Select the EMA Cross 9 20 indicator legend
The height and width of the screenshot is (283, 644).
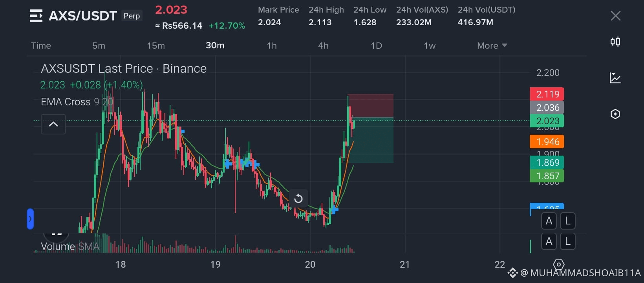[x=77, y=102]
